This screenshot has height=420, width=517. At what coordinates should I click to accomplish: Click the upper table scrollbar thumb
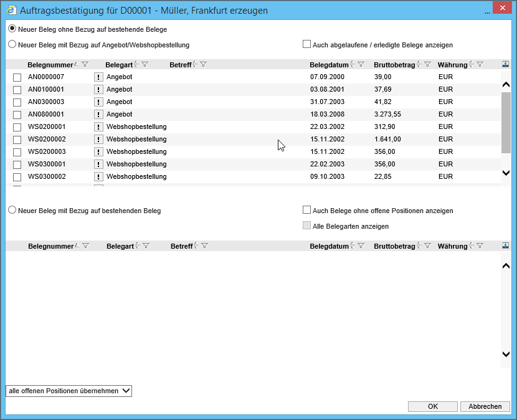[506, 122]
